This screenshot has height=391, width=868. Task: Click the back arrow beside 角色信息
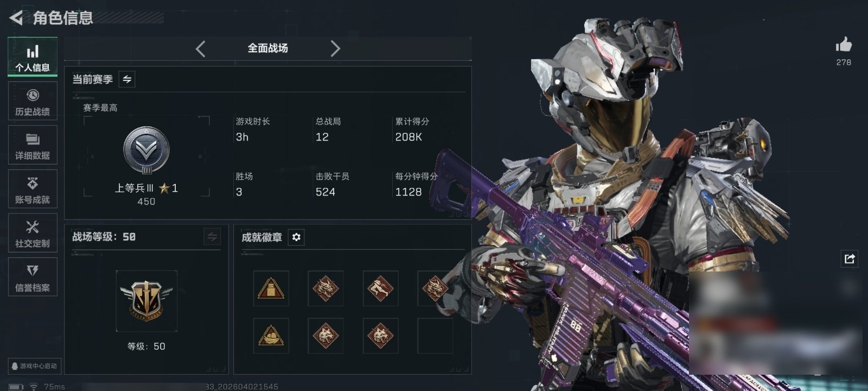tap(16, 18)
